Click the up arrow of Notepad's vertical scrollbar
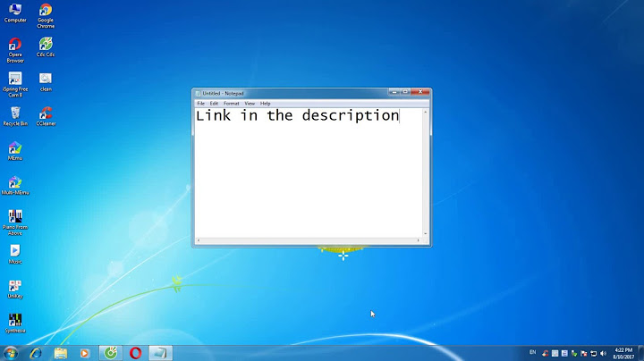 click(x=426, y=112)
